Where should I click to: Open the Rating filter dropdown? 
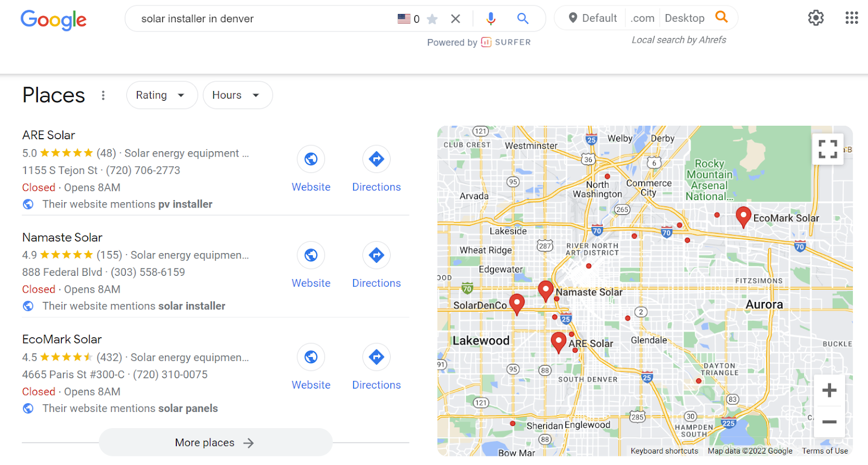pyautogui.click(x=162, y=95)
